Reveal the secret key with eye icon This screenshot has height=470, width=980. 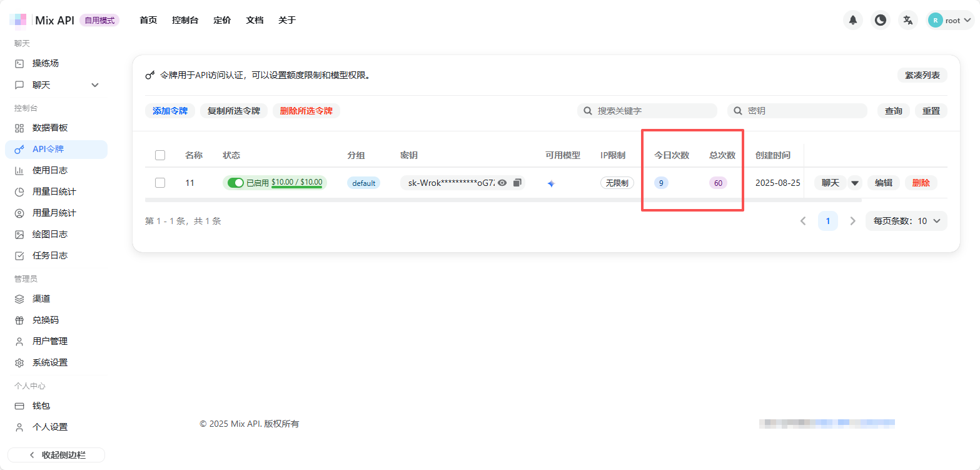point(502,183)
